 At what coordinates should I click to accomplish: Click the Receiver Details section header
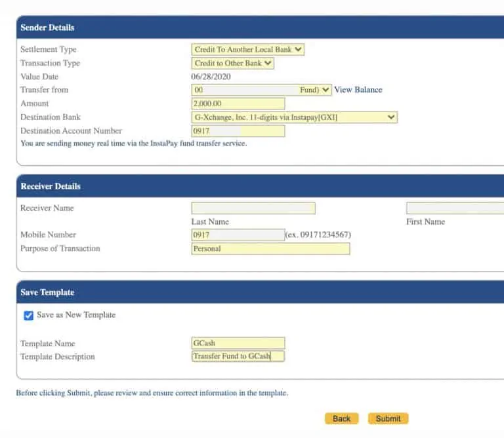coord(51,186)
